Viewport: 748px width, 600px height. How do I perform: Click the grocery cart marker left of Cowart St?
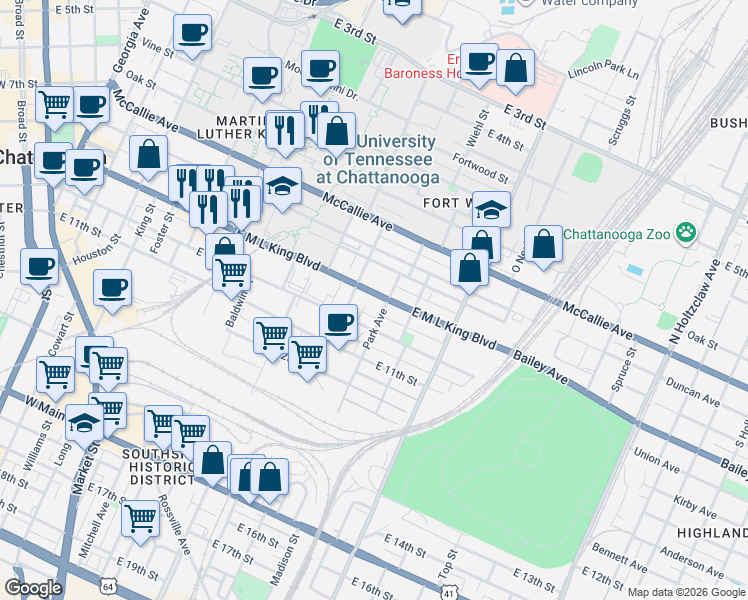55,377
